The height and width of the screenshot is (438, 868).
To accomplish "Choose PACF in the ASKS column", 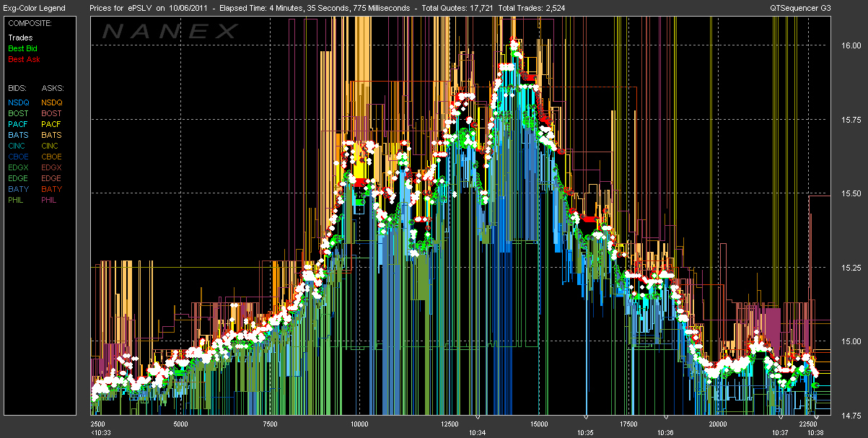I will point(52,124).
